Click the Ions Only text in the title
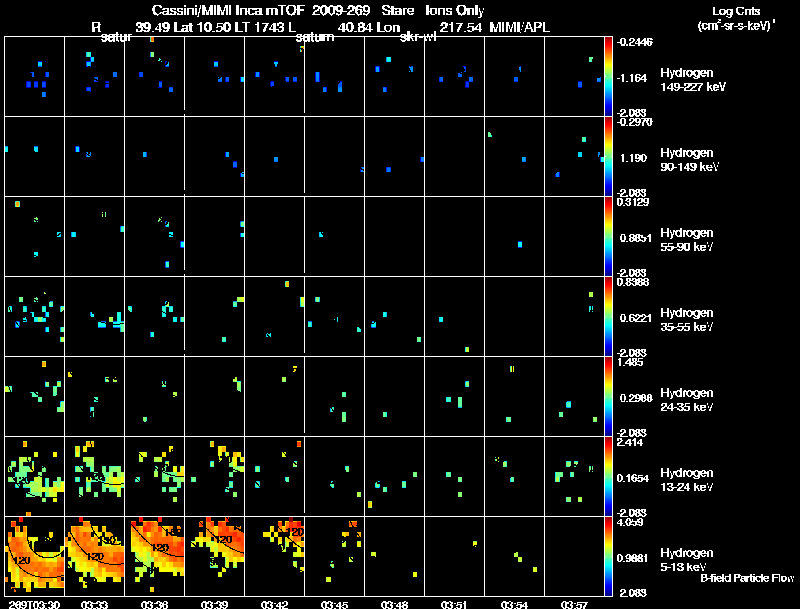The image size is (800, 609). tap(454, 11)
